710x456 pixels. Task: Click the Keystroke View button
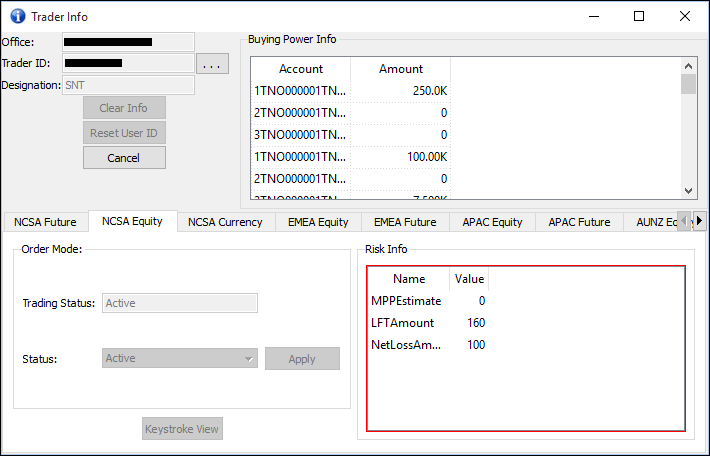point(182,429)
